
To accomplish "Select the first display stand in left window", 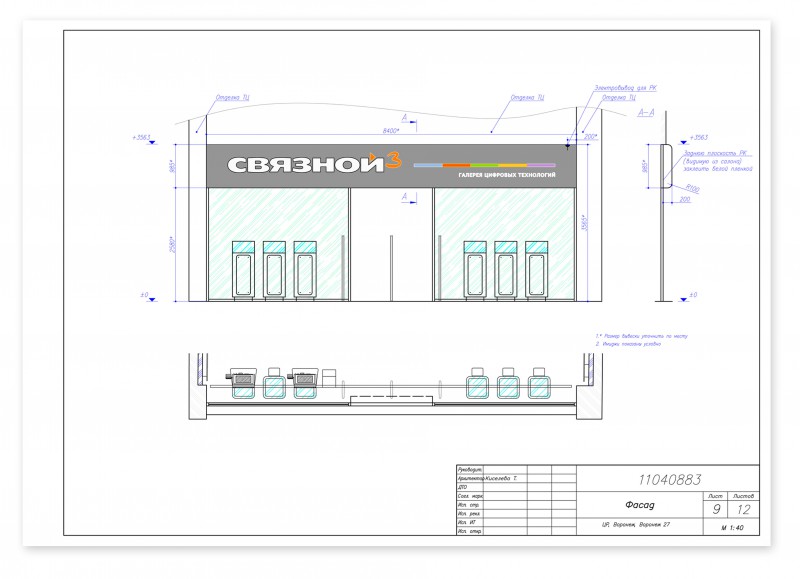I will pos(243,269).
